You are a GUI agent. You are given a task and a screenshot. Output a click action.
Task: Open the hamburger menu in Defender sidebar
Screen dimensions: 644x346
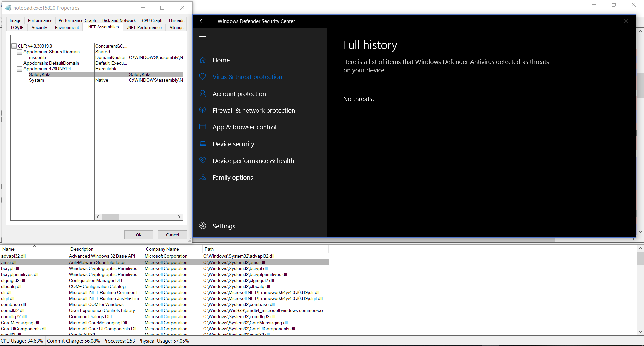point(203,38)
